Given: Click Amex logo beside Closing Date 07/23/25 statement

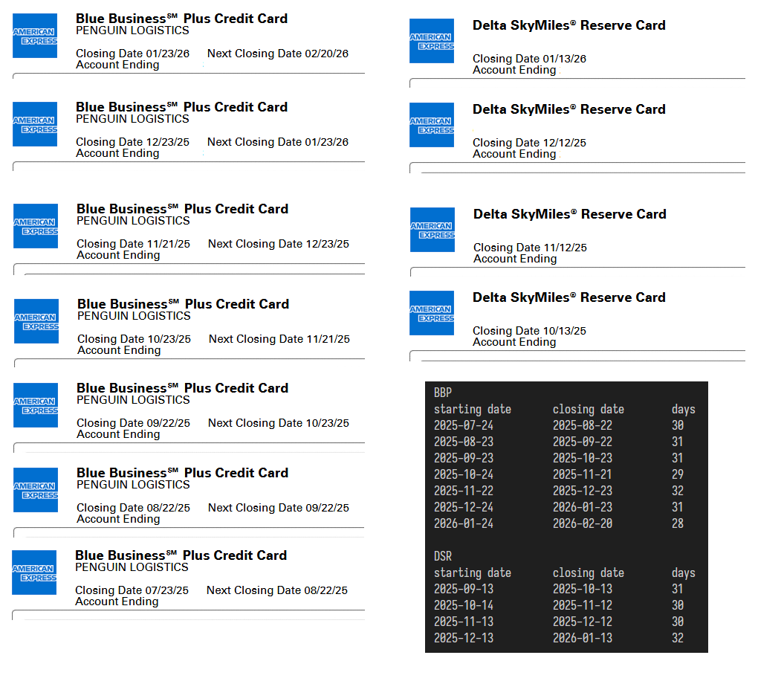Looking at the screenshot, I should click(34, 572).
